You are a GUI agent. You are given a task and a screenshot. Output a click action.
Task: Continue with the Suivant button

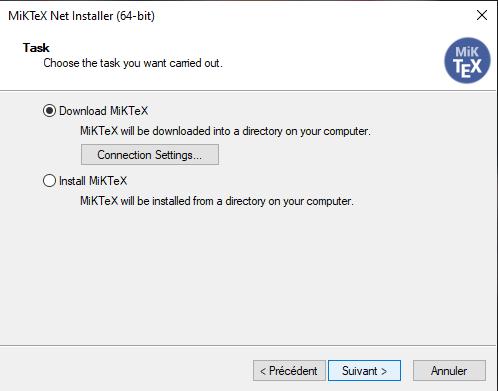click(x=364, y=370)
